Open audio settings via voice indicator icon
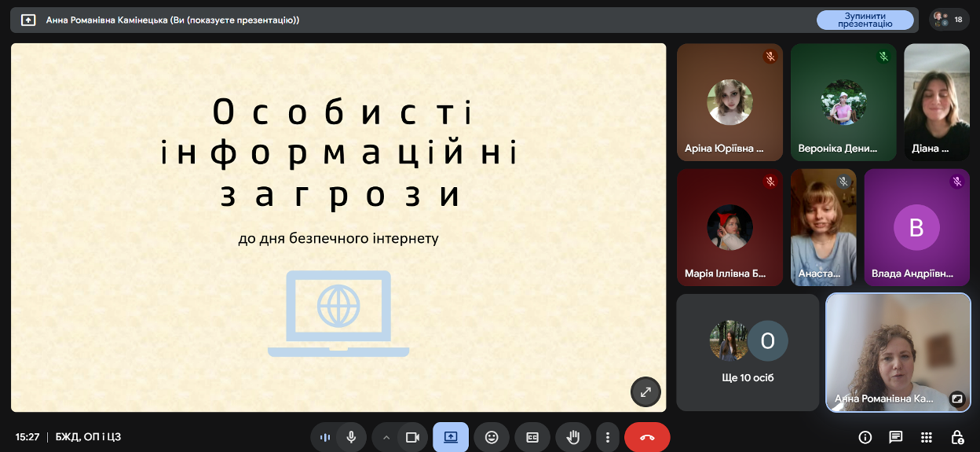 (x=324, y=437)
